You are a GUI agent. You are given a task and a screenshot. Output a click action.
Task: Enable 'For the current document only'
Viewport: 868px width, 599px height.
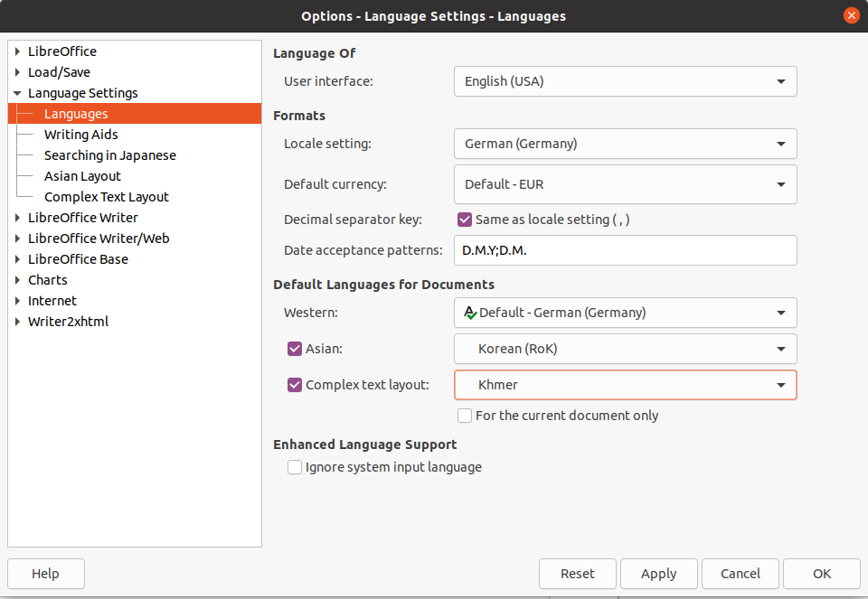click(465, 416)
